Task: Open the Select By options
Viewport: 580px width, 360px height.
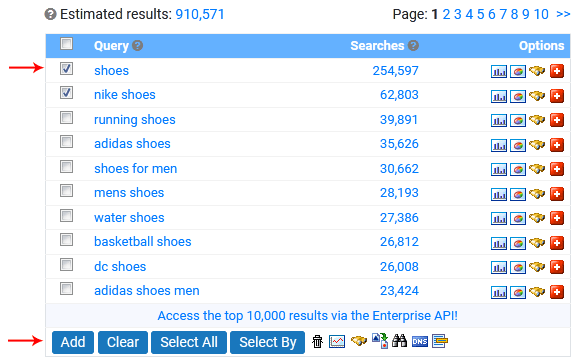Action: click(x=267, y=342)
